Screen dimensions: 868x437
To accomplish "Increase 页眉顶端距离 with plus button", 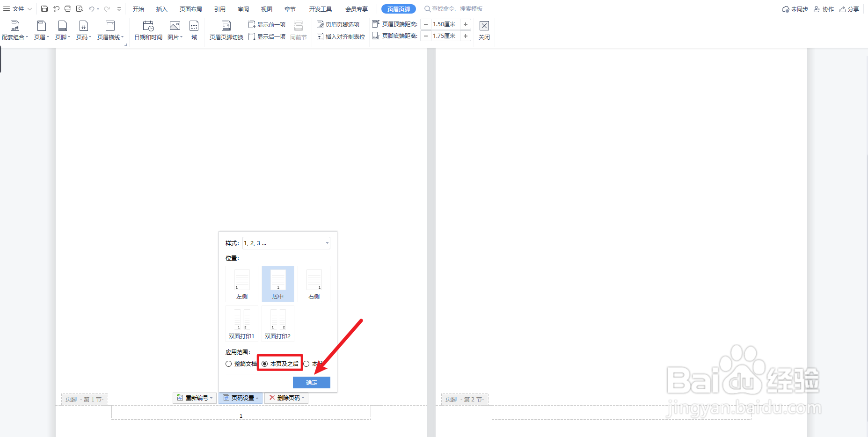I will (466, 24).
